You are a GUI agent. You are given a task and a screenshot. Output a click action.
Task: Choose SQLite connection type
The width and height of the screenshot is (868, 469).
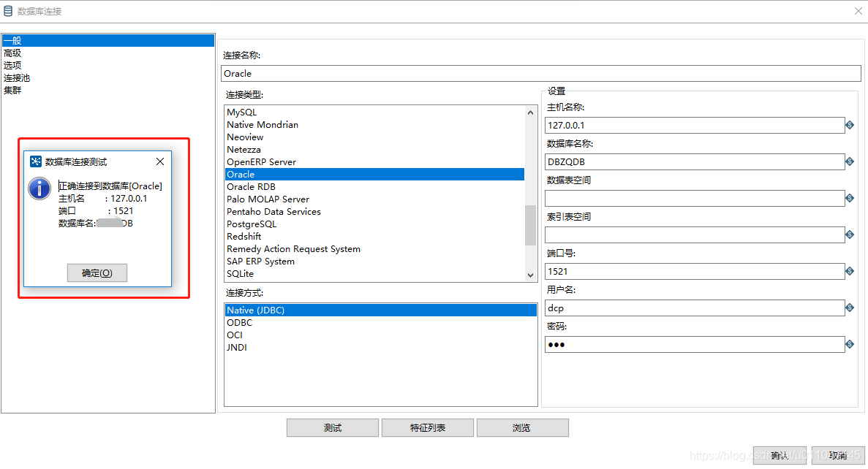tap(374, 274)
